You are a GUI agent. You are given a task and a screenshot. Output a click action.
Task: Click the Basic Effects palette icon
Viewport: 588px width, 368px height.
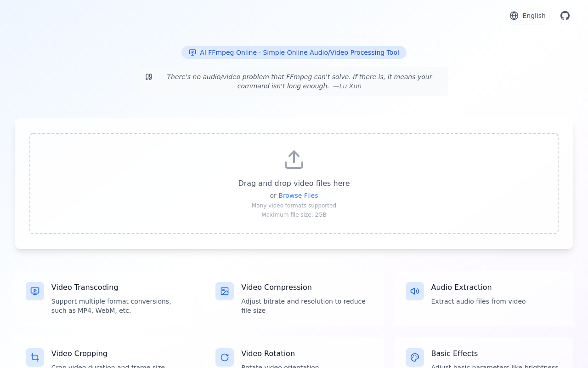point(415,357)
